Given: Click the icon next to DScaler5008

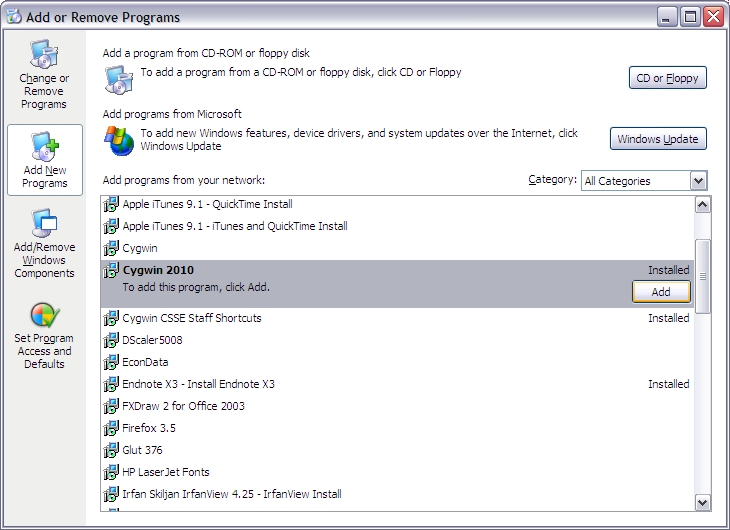Looking at the screenshot, I should click(111, 340).
